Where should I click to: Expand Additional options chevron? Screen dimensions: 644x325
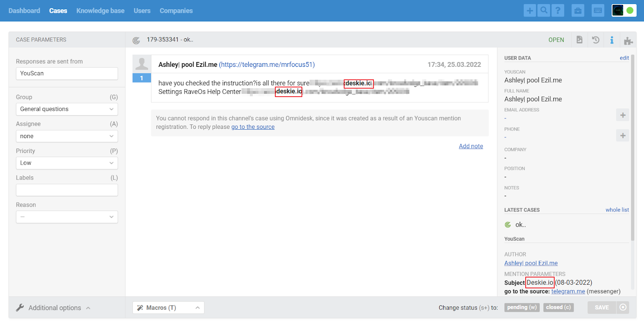[x=88, y=308]
